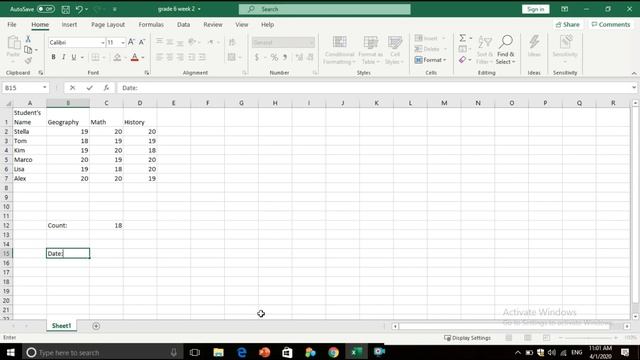Open the Ribbon Display Options icon
Image resolution: width=640 pixels, height=360 pixels.
(564, 9)
